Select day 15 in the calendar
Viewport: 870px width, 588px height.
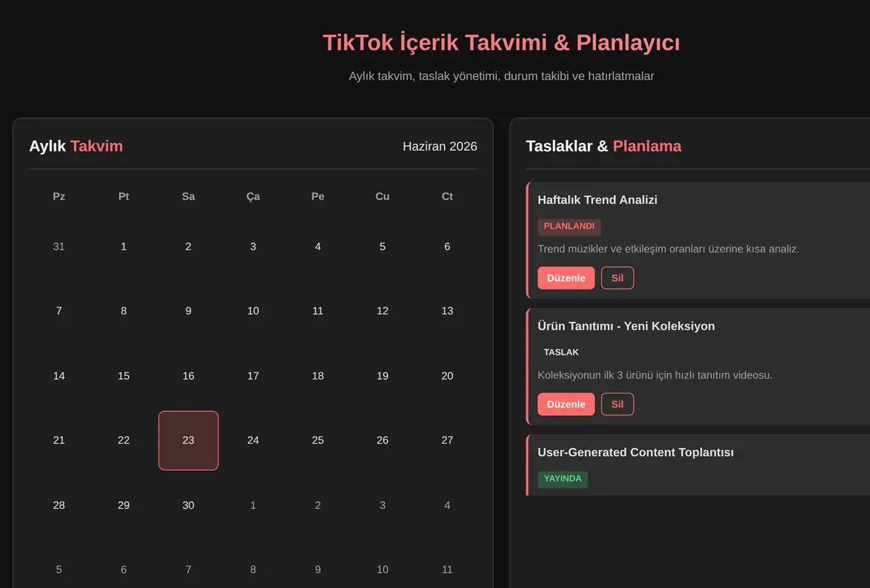click(x=124, y=376)
